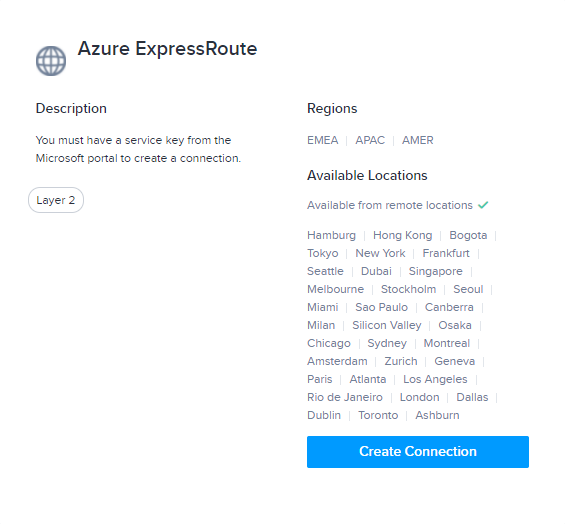
Task: Click the Create Connection button
Action: pos(418,452)
